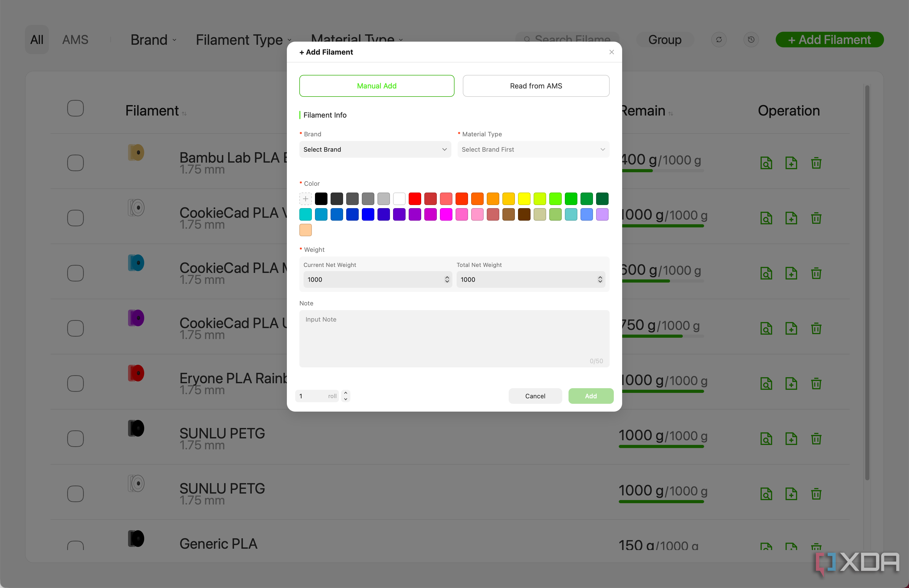Click the details icon in the CookieCad 1000 g row
Viewport: 909px width, 588px height.
point(766,218)
